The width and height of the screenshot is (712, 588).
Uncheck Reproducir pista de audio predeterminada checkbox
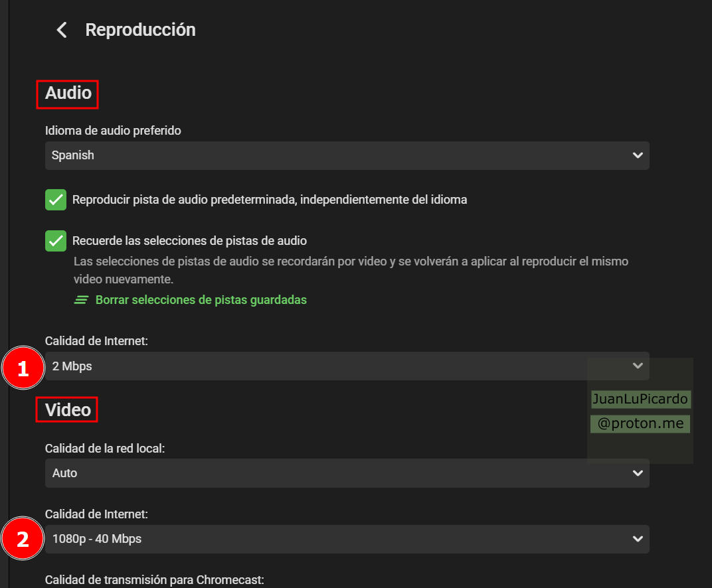click(56, 200)
